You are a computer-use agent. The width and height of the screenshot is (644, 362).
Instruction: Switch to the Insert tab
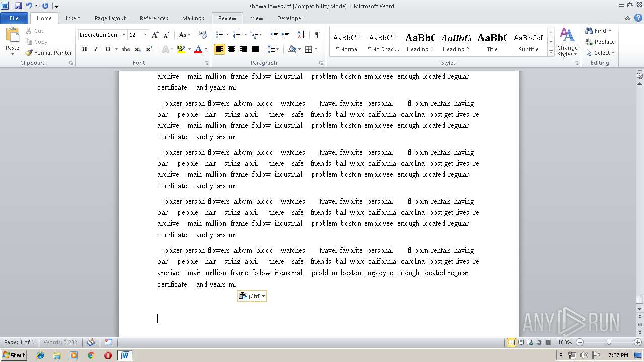pos(73,18)
